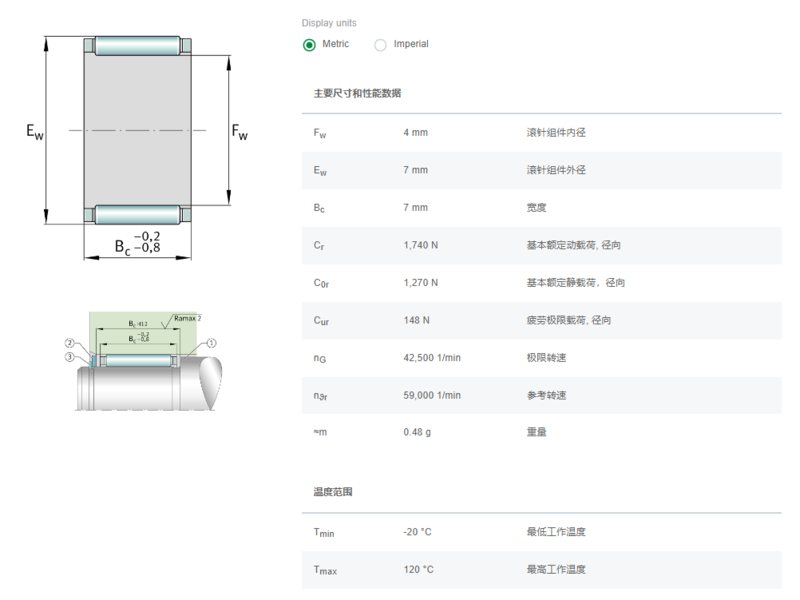Image resolution: width=800 pixels, height=600 pixels.
Task: Click the 主要尺寸和性能数据 section heading
Action: pyautogui.click(x=357, y=93)
